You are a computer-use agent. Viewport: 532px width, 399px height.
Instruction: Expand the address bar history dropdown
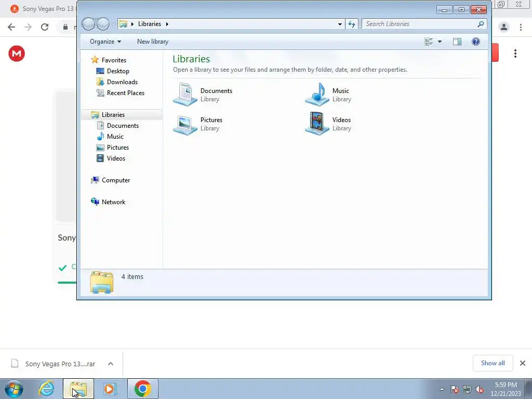(340, 24)
